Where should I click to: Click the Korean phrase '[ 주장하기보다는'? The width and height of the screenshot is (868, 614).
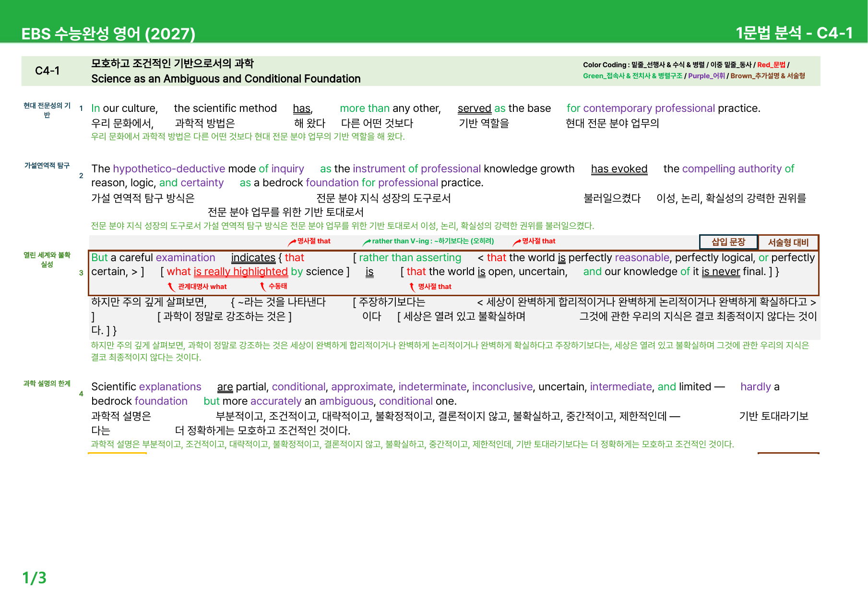coord(389,302)
